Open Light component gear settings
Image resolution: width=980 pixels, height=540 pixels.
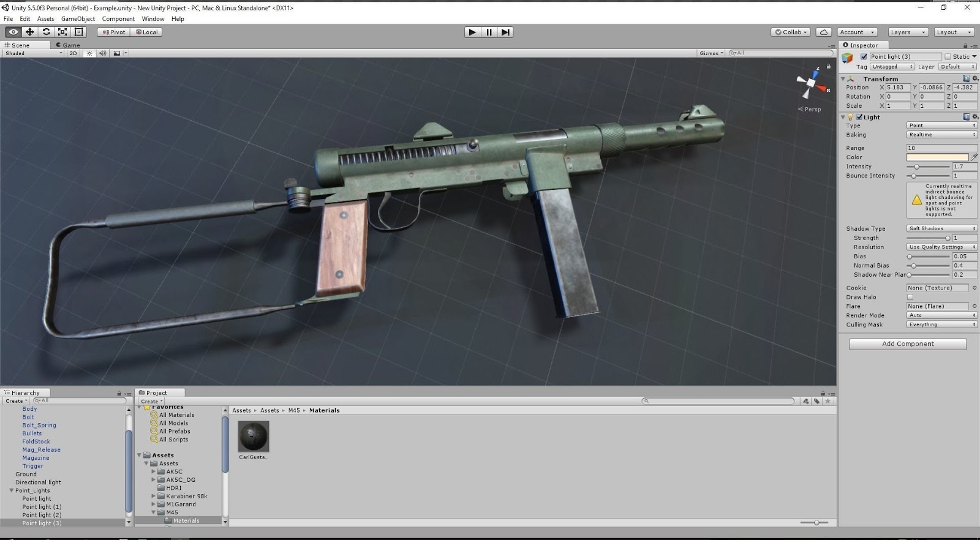tap(975, 117)
